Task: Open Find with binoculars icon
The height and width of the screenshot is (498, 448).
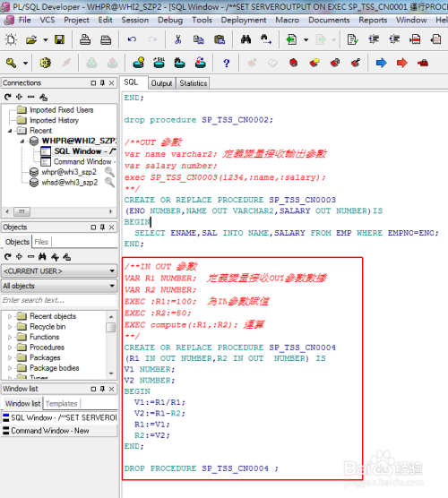Action: coord(246,39)
